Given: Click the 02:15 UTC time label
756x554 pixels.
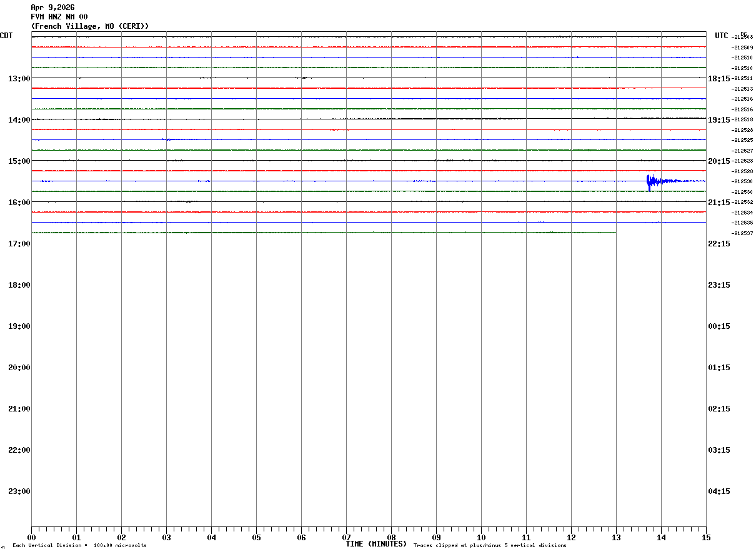Looking at the screenshot, I should point(719,408).
